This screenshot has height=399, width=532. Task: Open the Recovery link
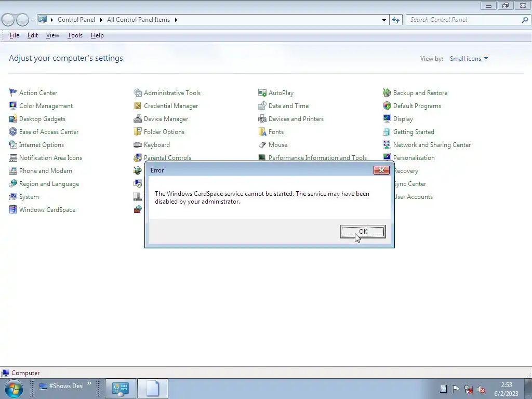[406, 171]
